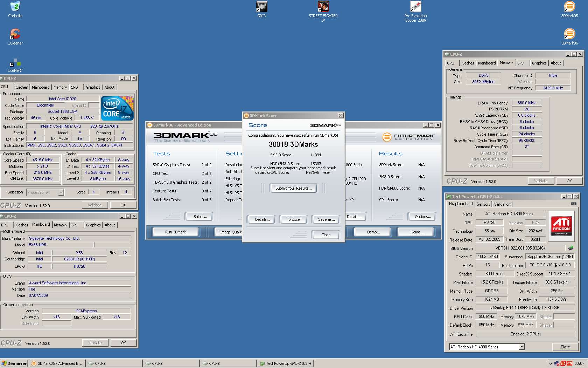
Task: Click Submit Your Results button
Action: pyautogui.click(x=293, y=188)
